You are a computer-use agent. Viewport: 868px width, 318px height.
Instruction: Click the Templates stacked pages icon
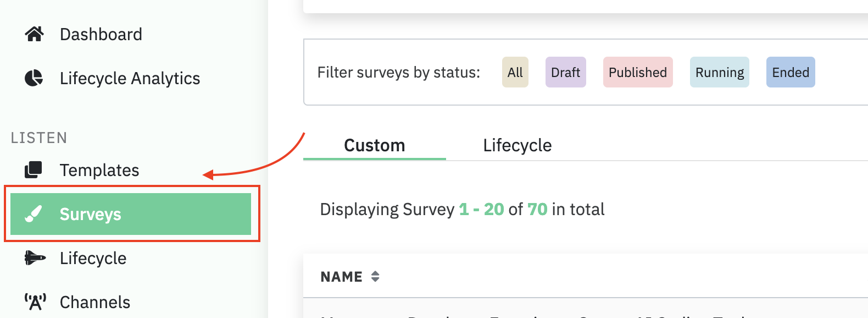click(34, 170)
